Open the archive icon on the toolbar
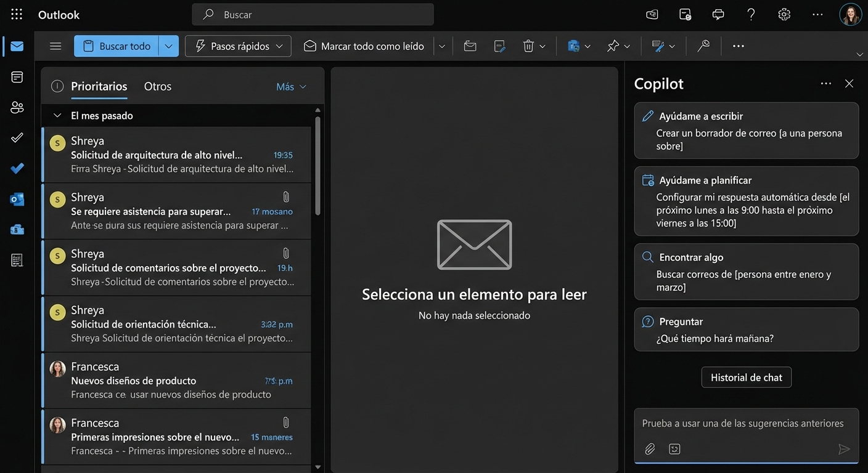 pos(470,46)
